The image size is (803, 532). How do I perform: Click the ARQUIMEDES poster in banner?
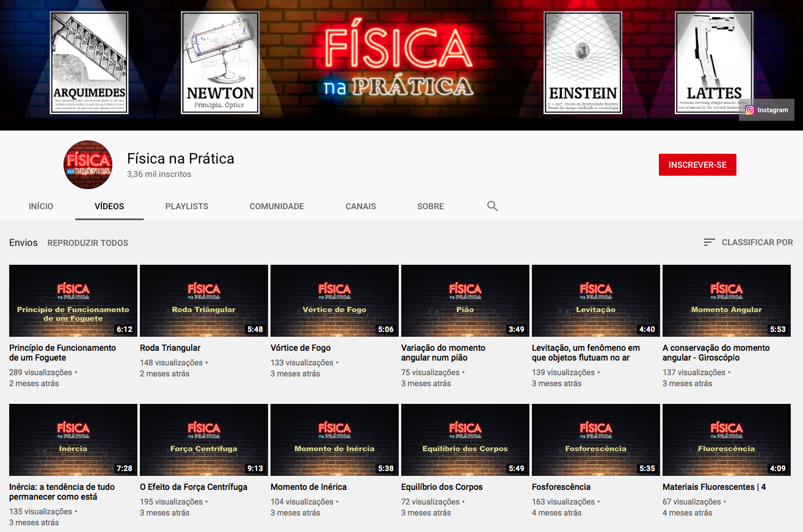click(x=89, y=63)
